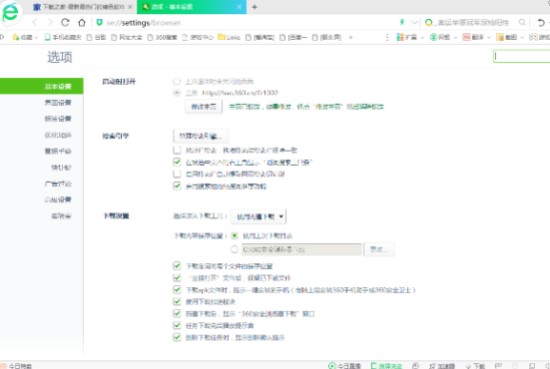550x369 pixels.
Task: Open a new tab with plus icon
Action: [x=255, y=7]
